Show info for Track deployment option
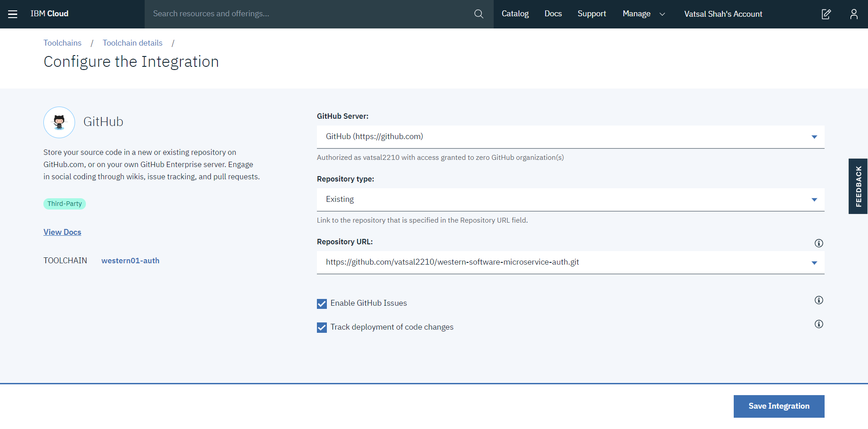868x429 pixels. (x=819, y=324)
